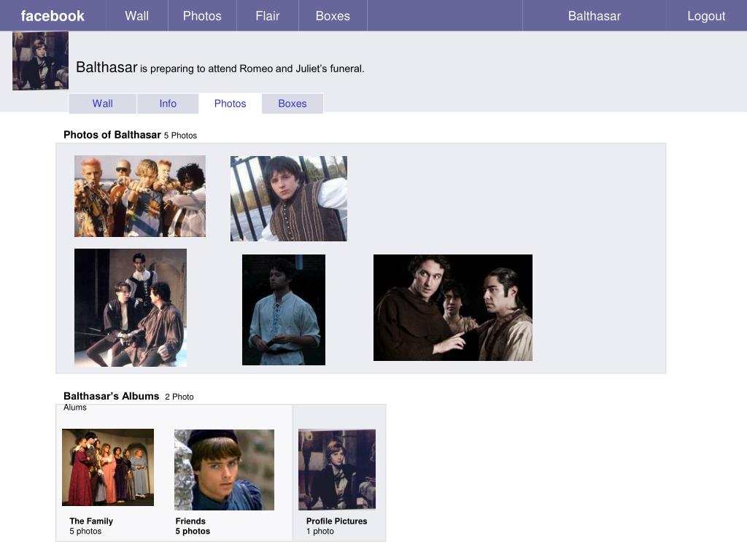Open photo of friar with two men

[453, 308]
